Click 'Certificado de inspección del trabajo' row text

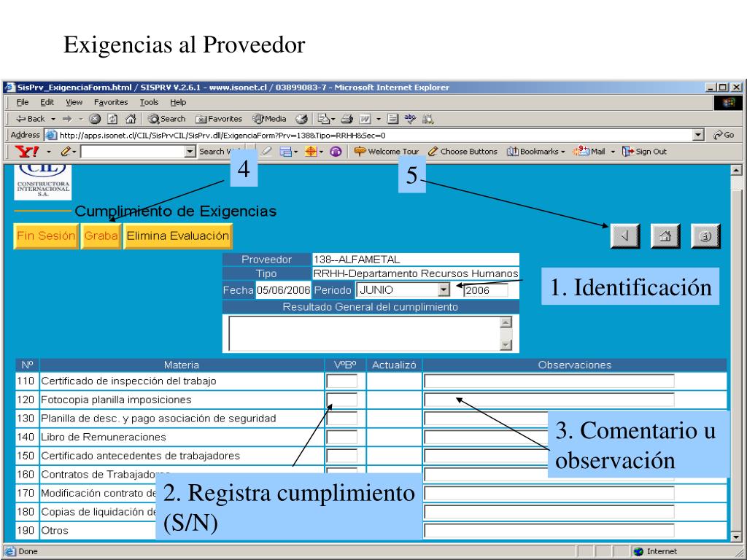click(128, 381)
